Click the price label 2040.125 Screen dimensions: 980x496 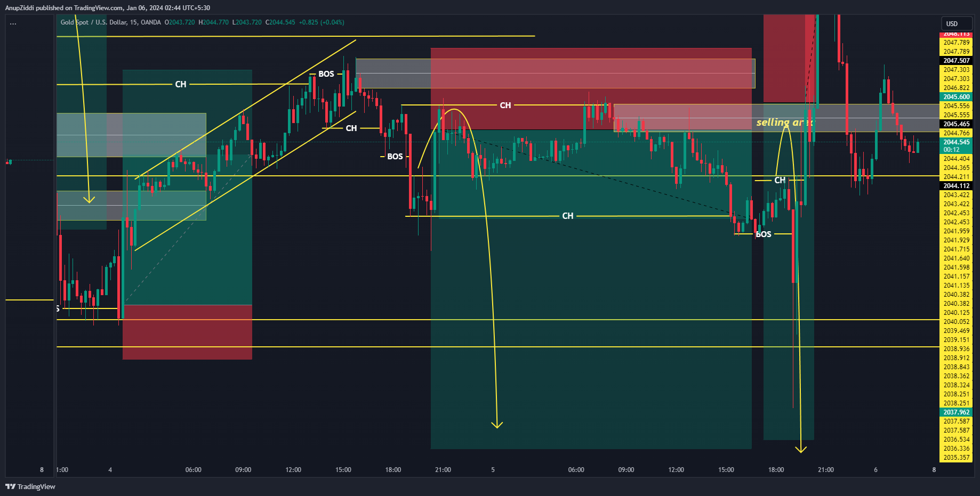[957, 313]
